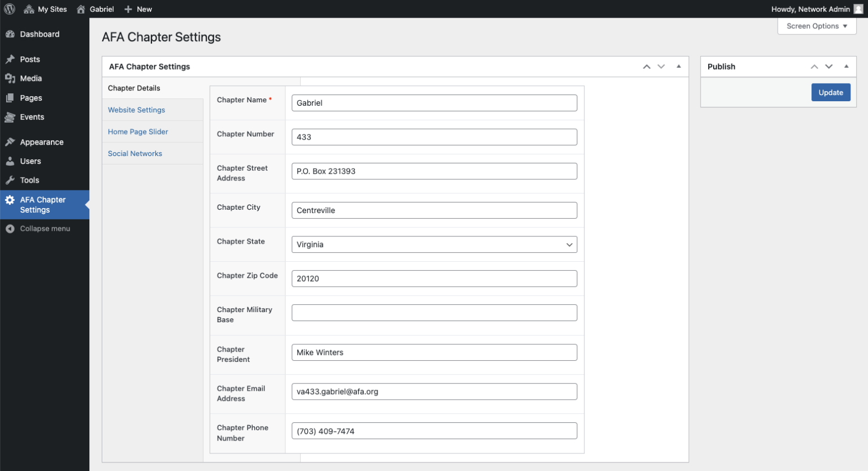Click the Chapter President field

(435, 352)
